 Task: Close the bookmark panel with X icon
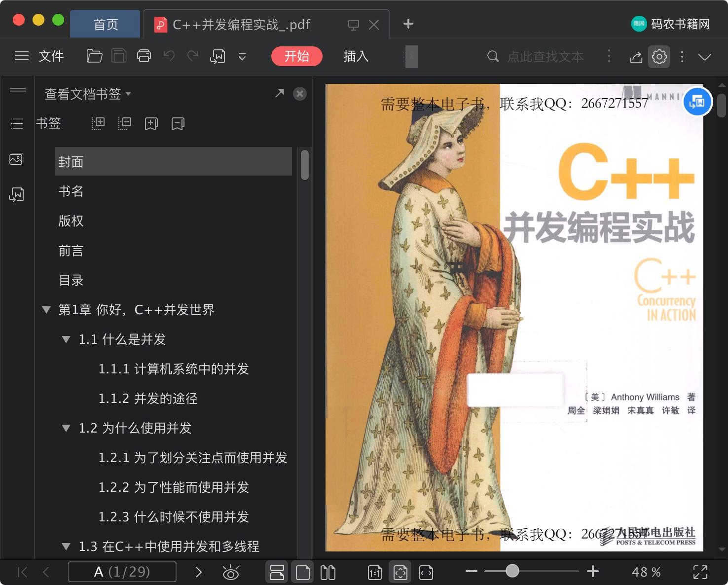click(299, 94)
